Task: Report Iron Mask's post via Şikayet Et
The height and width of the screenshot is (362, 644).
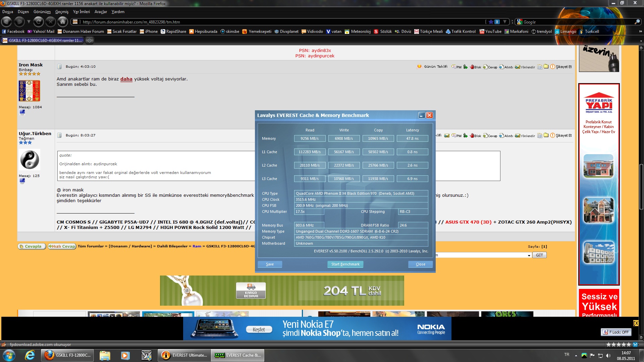Action: (561, 67)
